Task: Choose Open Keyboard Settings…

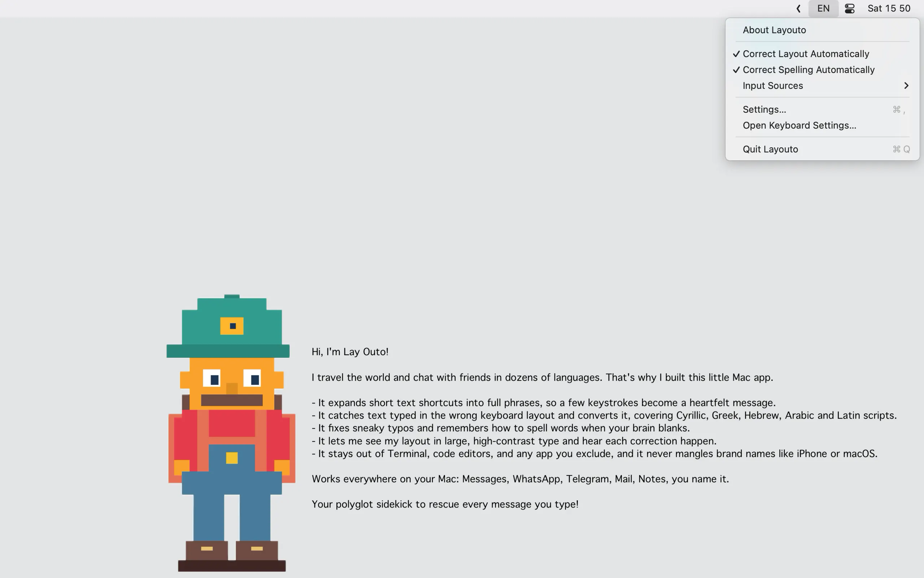Action: click(x=822, y=125)
